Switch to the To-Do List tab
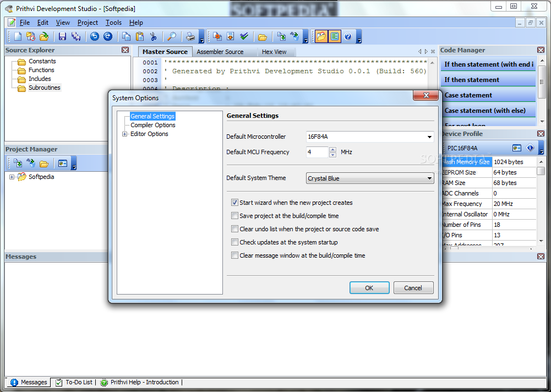Image resolution: width=551 pixels, height=392 pixels. coord(74,382)
